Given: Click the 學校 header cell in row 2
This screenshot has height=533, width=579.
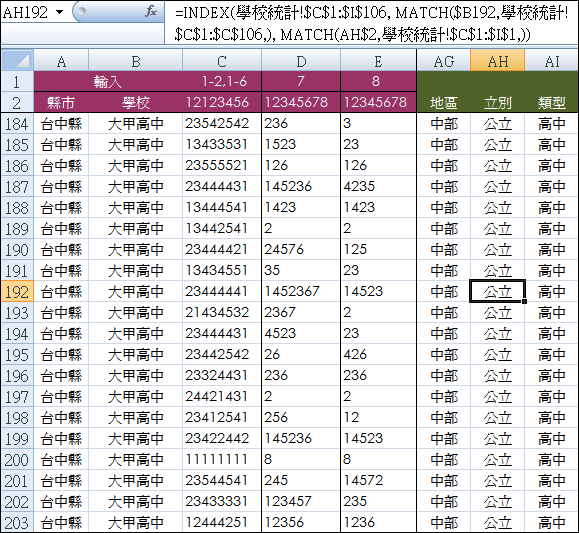Looking at the screenshot, I should click(x=136, y=102).
